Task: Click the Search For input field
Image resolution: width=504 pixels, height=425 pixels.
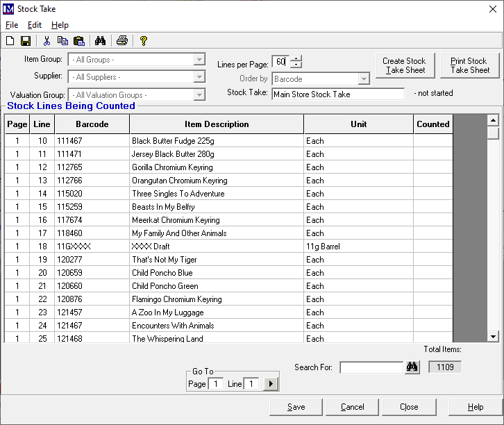Action: tap(371, 367)
